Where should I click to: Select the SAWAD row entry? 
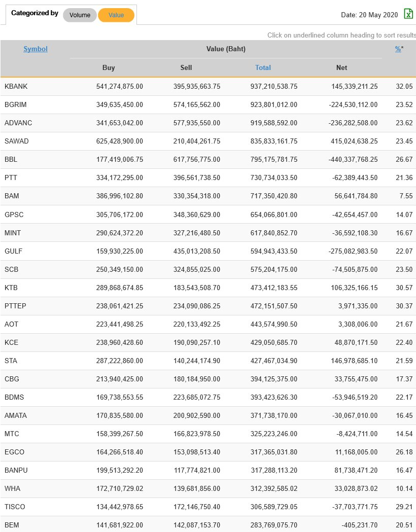(17, 141)
